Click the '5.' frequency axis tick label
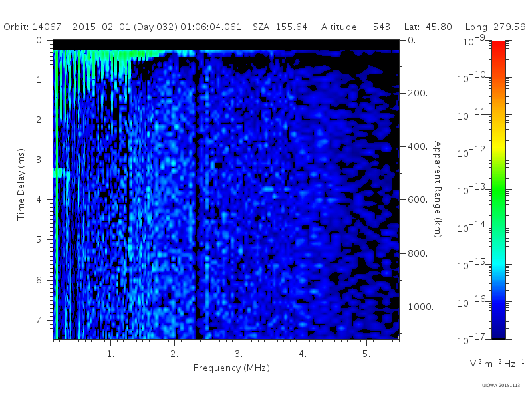This screenshot has height=399, width=532. click(366, 354)
